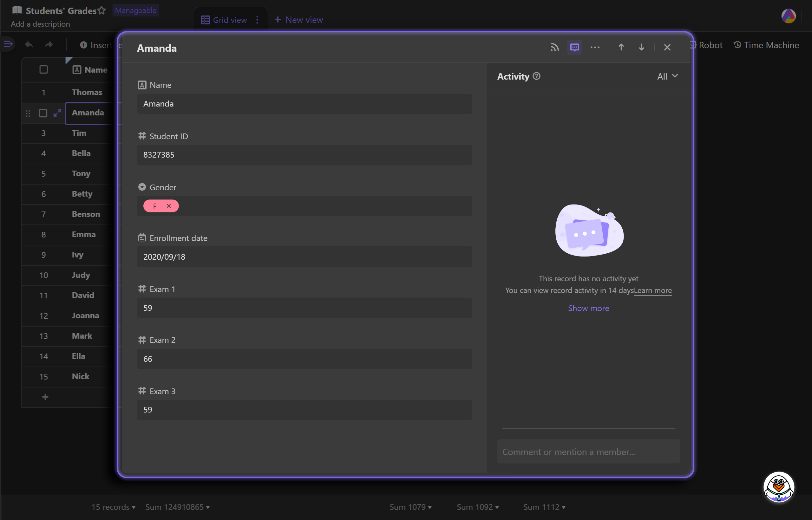Click the Show more link
The width and height of the screenshot is (812, 520).
point(588,308)
